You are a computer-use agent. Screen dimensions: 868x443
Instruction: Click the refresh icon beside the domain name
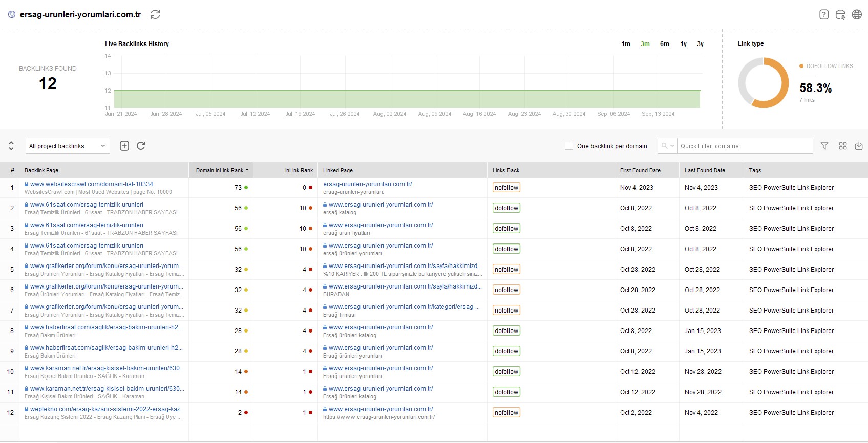pyautogui.click(x=155, y=14)
